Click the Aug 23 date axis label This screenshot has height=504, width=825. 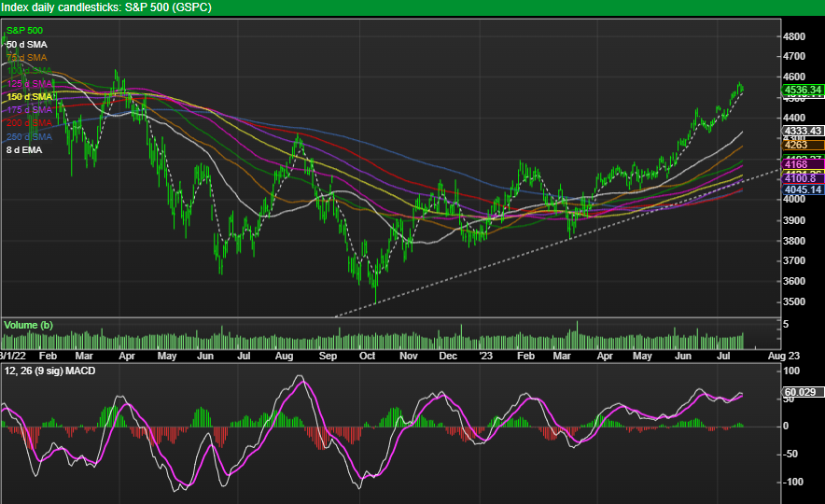[x=783, y=357]
